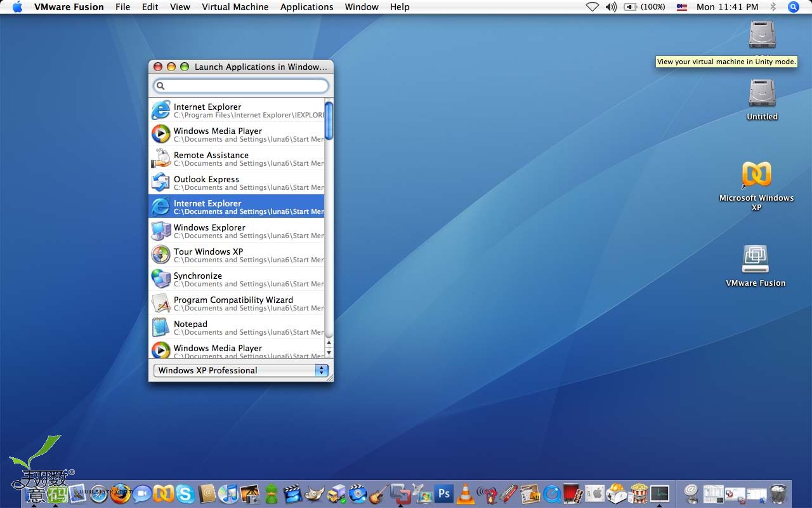The height and width of the screenshot is (508, 812).
Task: Close the Launch Applications window
Action: point(159,67)
